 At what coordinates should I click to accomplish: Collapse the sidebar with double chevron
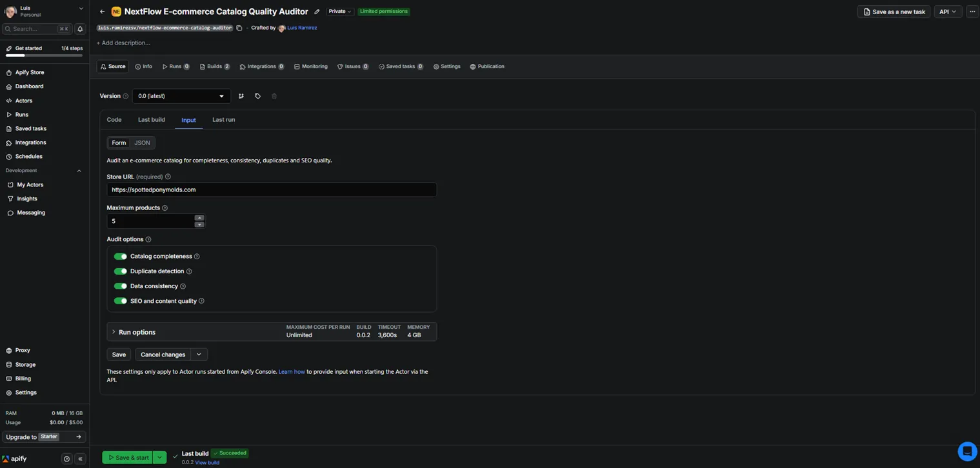81,459
